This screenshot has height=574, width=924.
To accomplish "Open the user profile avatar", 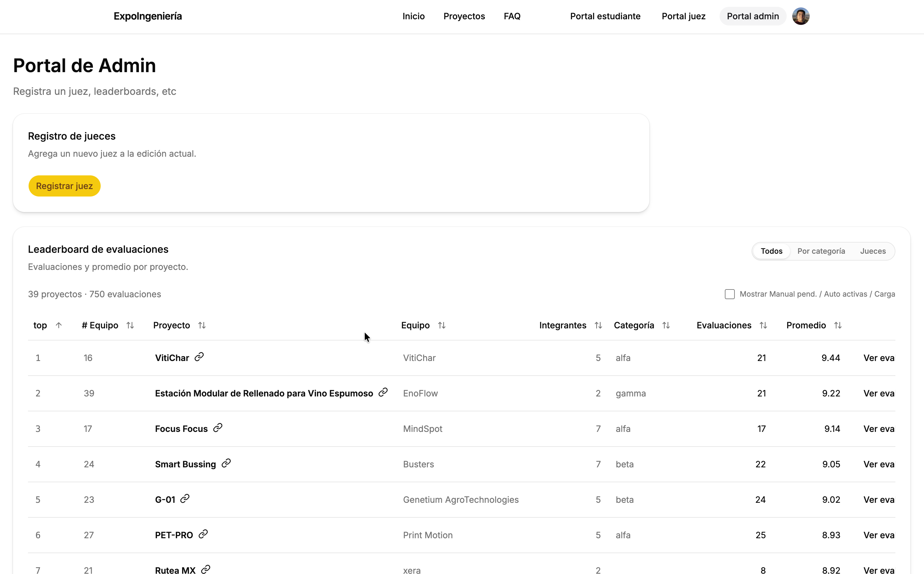I will [x=801, y=16].
